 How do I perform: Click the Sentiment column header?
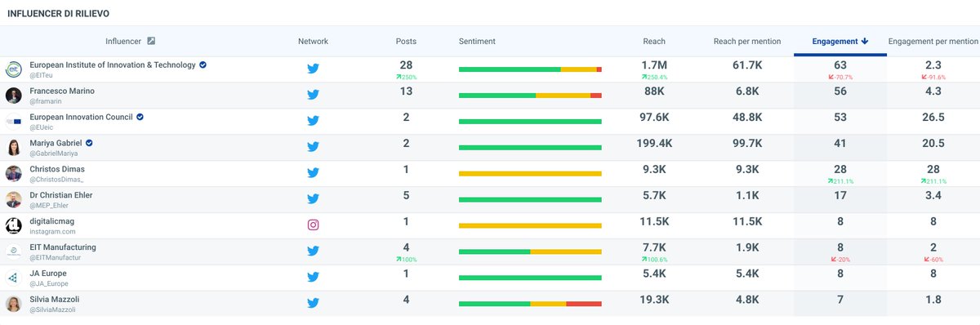point(477,41)
